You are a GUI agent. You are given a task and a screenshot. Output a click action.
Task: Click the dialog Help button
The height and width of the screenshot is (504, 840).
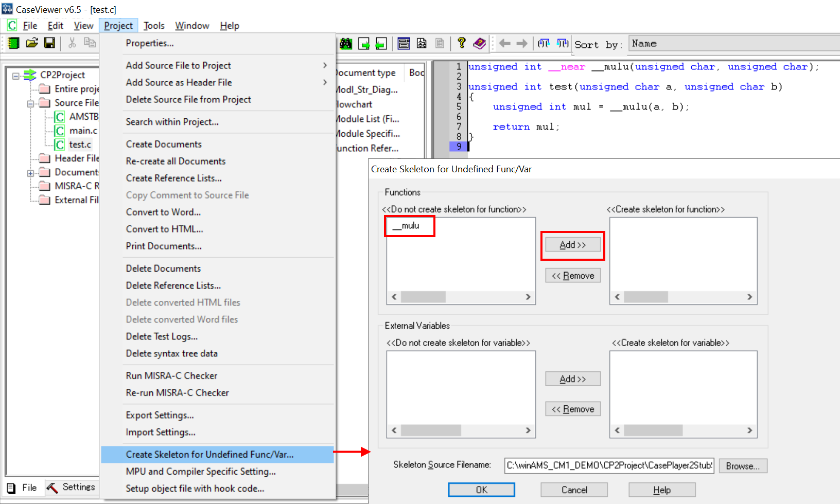[x=662, y=490]
